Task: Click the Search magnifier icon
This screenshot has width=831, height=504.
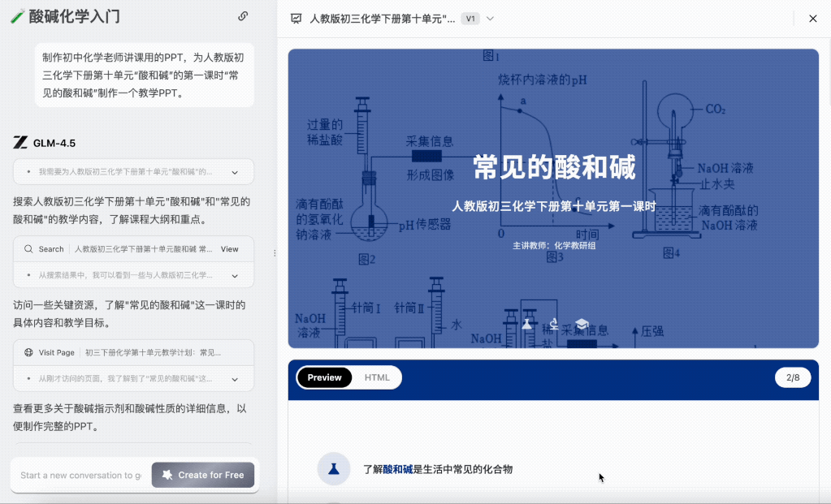Action: pos(28,249)
